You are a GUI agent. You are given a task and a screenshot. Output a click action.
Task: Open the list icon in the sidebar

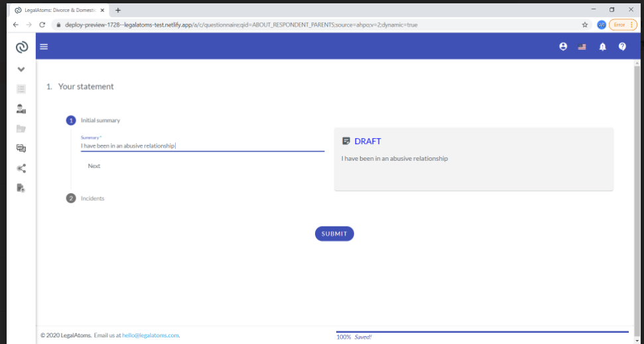click(x=21, y=89)
